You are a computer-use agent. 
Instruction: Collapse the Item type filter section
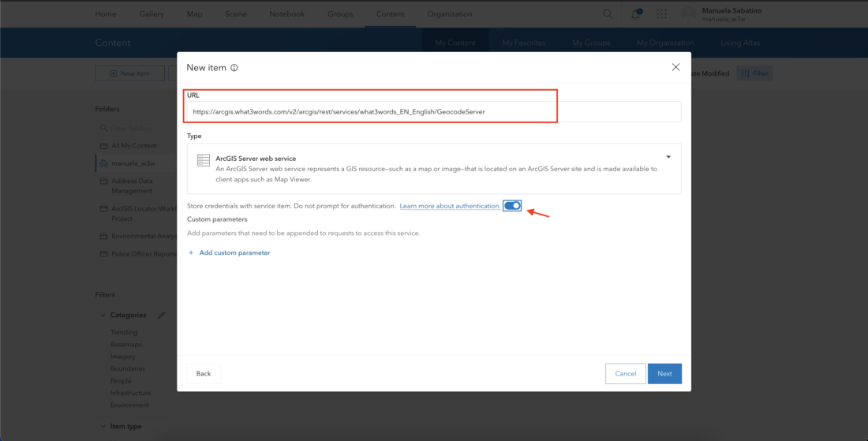(103, 427)
